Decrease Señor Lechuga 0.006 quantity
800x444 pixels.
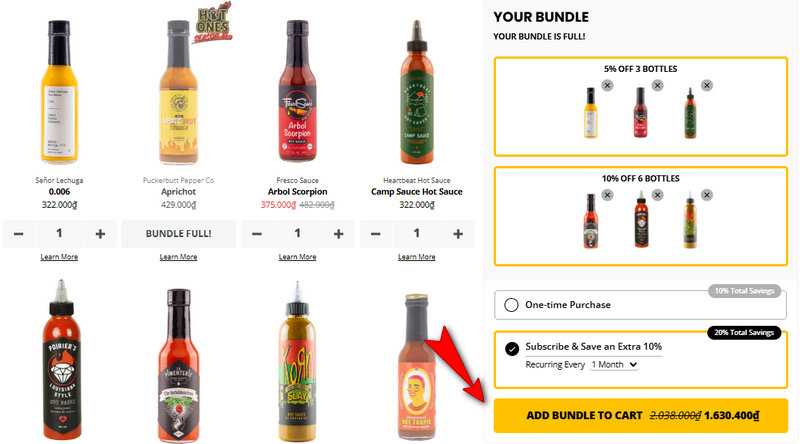coord(18,234)
